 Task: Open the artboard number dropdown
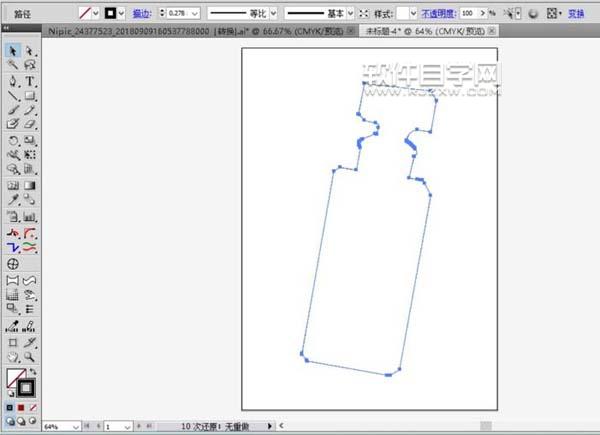(x=127, y=427)
